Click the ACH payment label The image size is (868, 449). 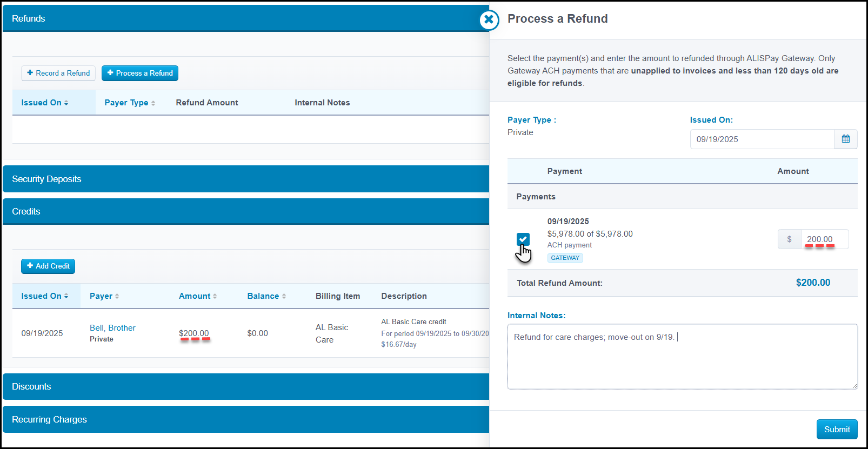(570, 245)
